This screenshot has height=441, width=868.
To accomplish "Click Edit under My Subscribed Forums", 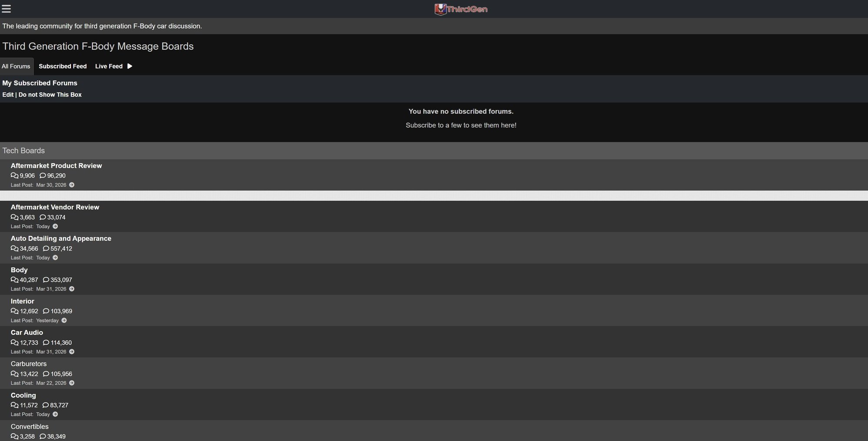I will pos(8,95).
